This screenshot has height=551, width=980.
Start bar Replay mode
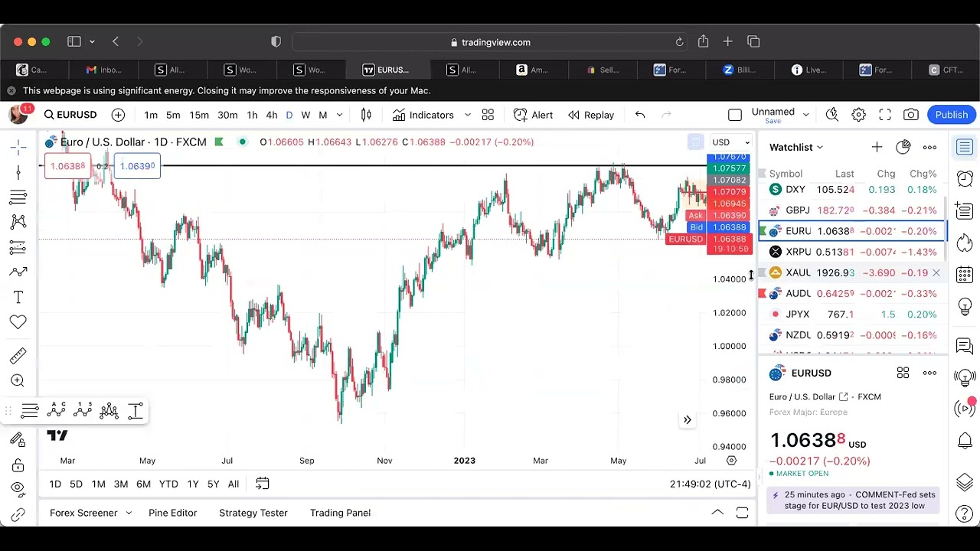point(591,115)
